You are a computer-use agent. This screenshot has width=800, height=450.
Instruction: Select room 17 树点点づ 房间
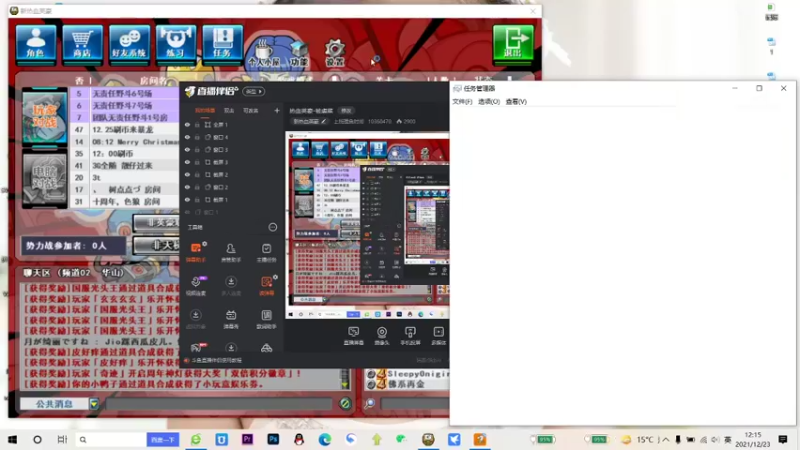(x=125, y=189)
